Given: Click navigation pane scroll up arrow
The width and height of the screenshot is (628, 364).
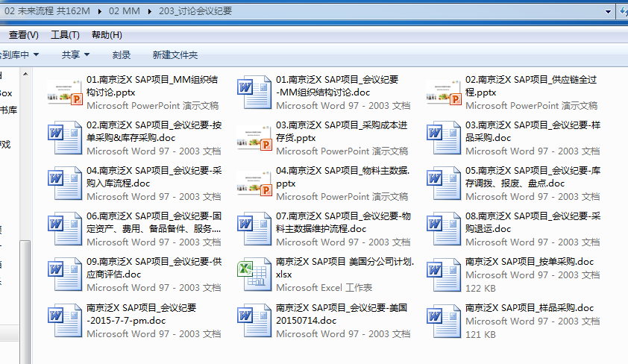Looking at the screenshot, I should [x=25, y=74].
